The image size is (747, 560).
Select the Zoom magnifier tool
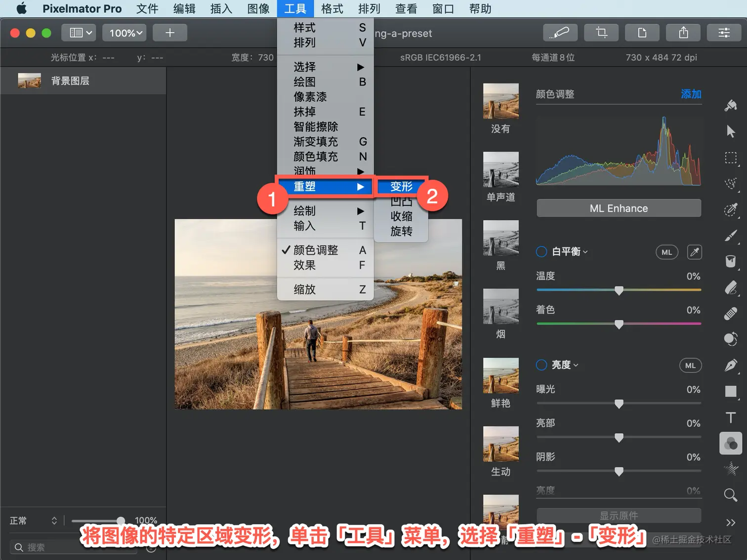coord(731,495)
